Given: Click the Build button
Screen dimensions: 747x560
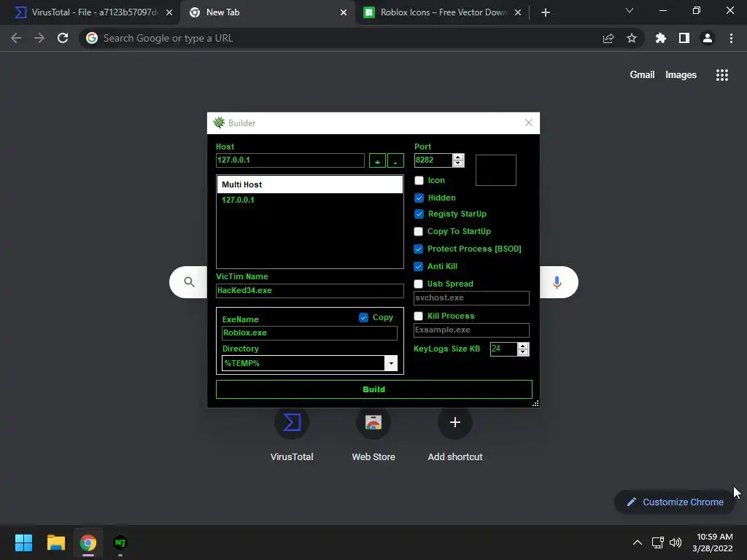Looking at the screenshot, I should coord(374,389).
